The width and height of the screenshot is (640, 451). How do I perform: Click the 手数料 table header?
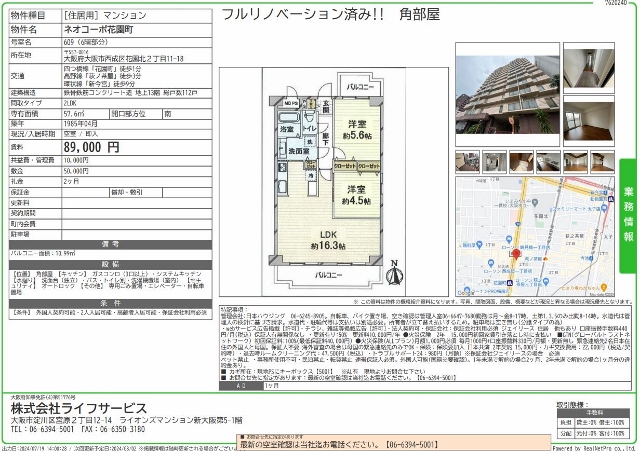coord(594,413)
